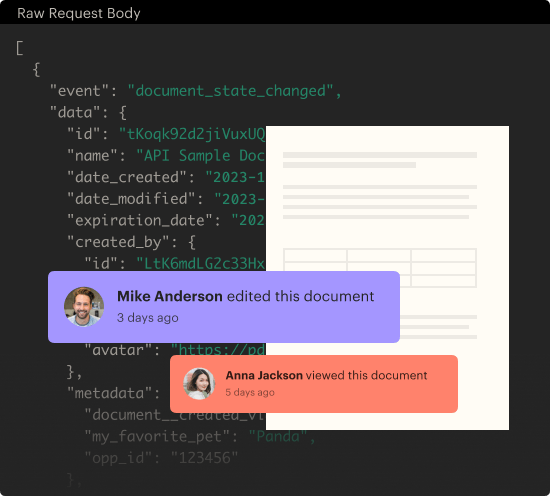
Task: Click the "API Sample Doc" name value
Action: pyautogui.click(x=201, y=156)
